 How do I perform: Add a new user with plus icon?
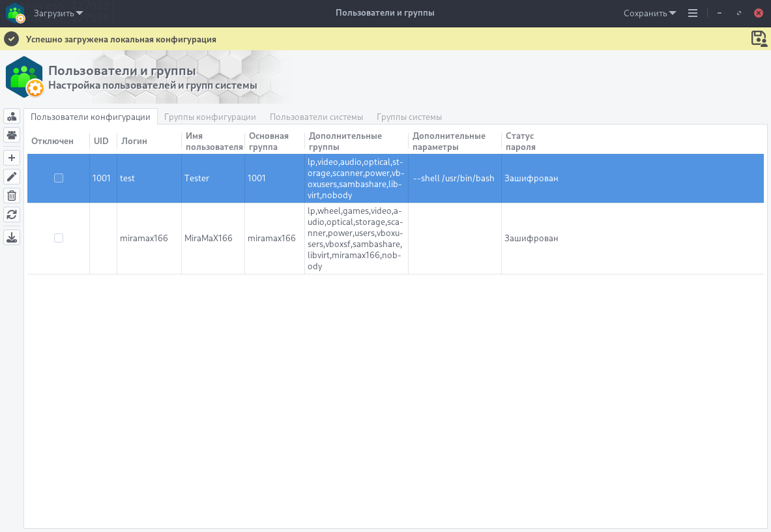(12, 158)
